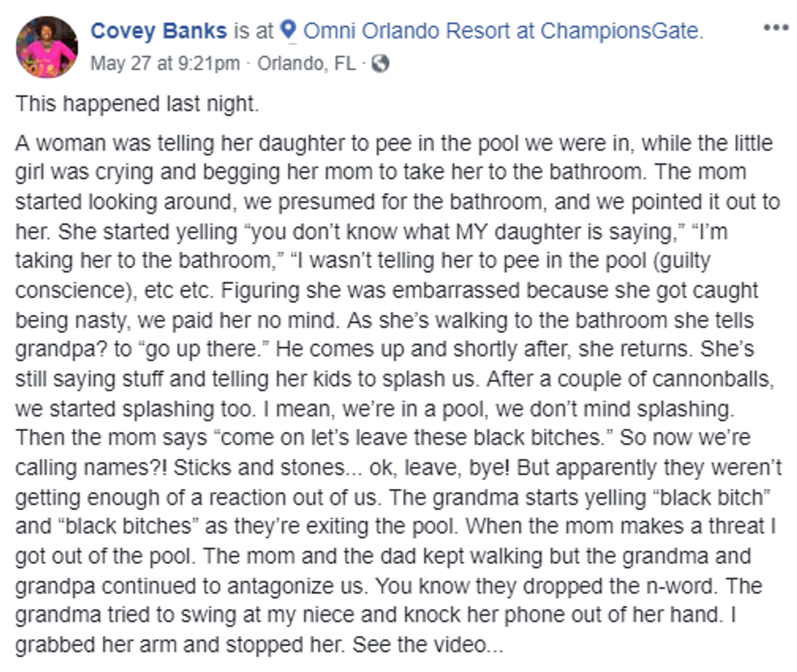Screen dimensions: 797x672
Task: Click the 'This happened last night.' line
Action: pos(137,103)
